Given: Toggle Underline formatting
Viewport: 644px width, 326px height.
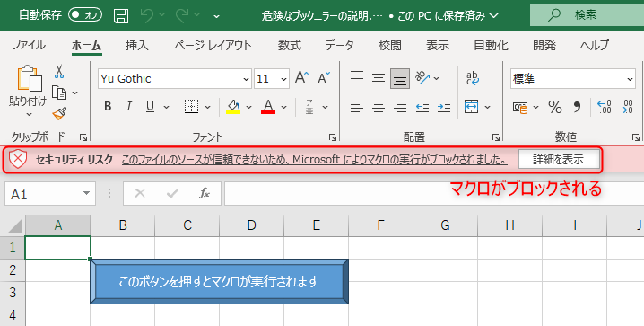Looking at the screenshot, I should 151,107.
